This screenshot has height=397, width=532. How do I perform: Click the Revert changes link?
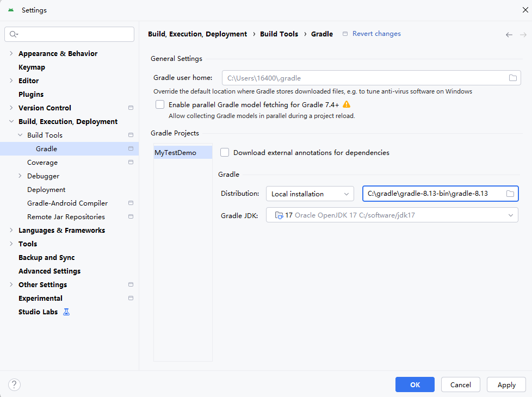(376, 34)
